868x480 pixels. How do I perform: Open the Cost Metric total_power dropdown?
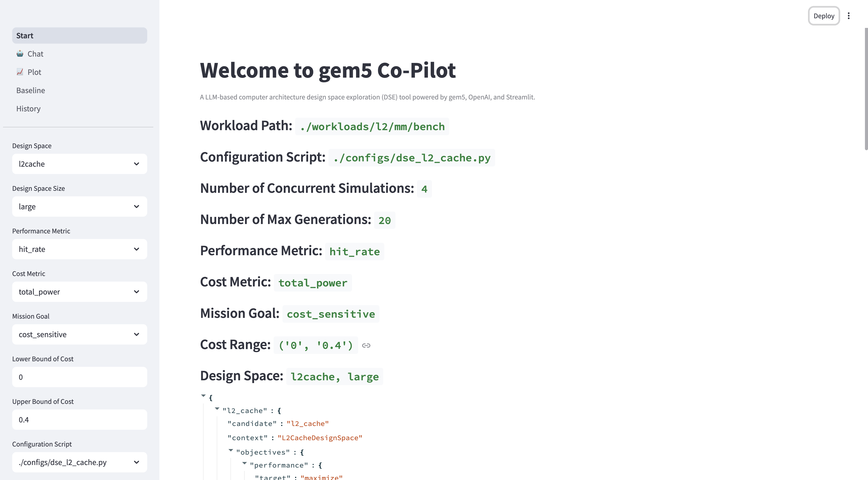coord(79,292)
